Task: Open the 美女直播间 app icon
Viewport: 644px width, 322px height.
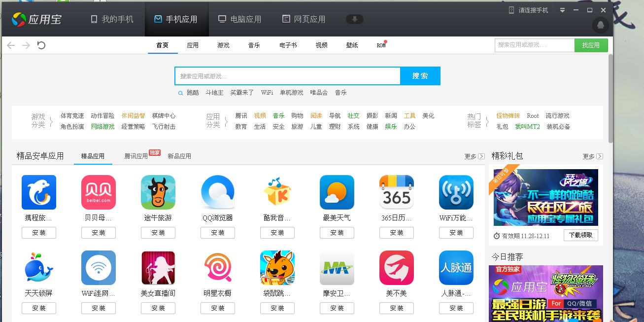Action: pos(158,268)
